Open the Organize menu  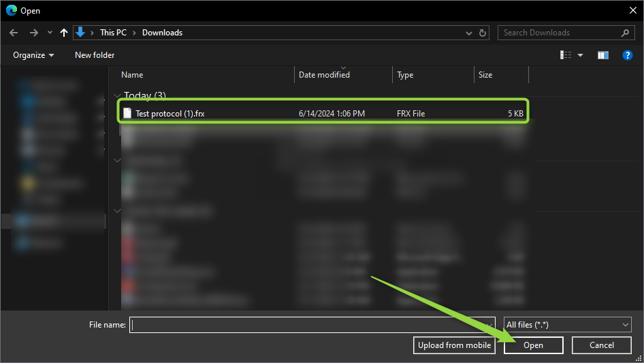pyautogui.click(x=33, y=55)
